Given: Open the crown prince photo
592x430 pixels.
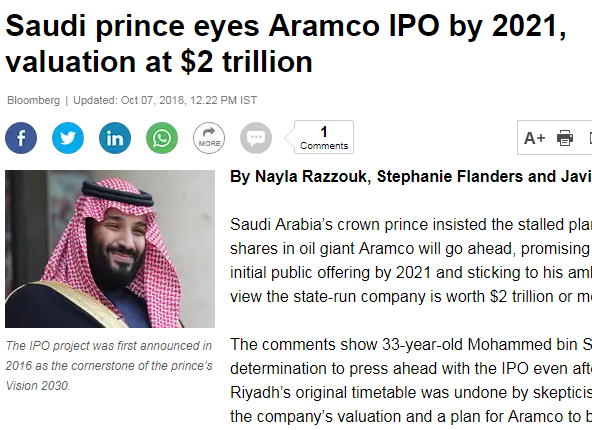Looking at the screenshot, I should click(110, 249).
